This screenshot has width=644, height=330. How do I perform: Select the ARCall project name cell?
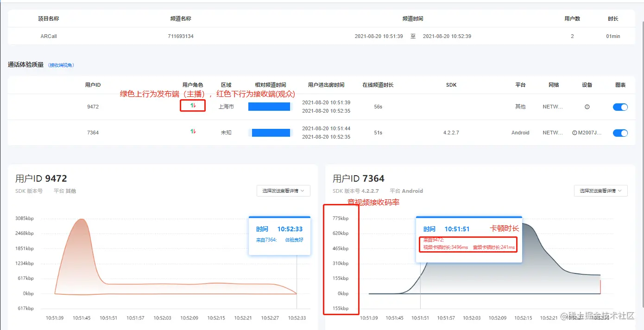49,36
